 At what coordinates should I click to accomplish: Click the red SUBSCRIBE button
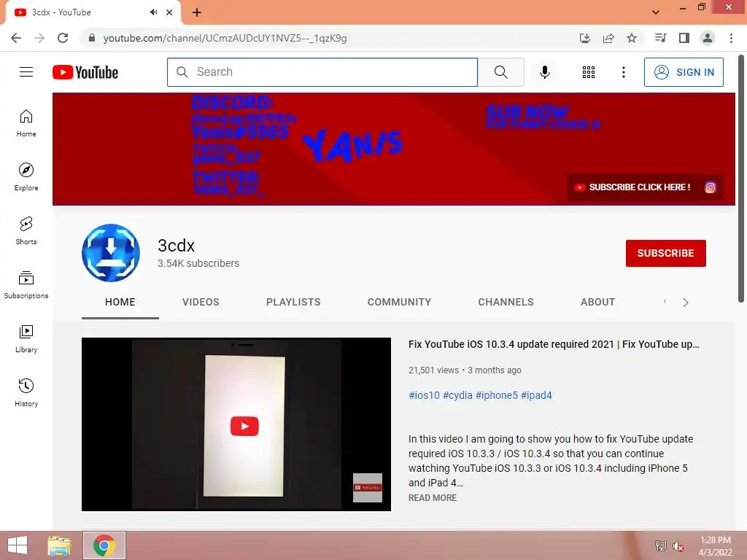pos(665,253)
